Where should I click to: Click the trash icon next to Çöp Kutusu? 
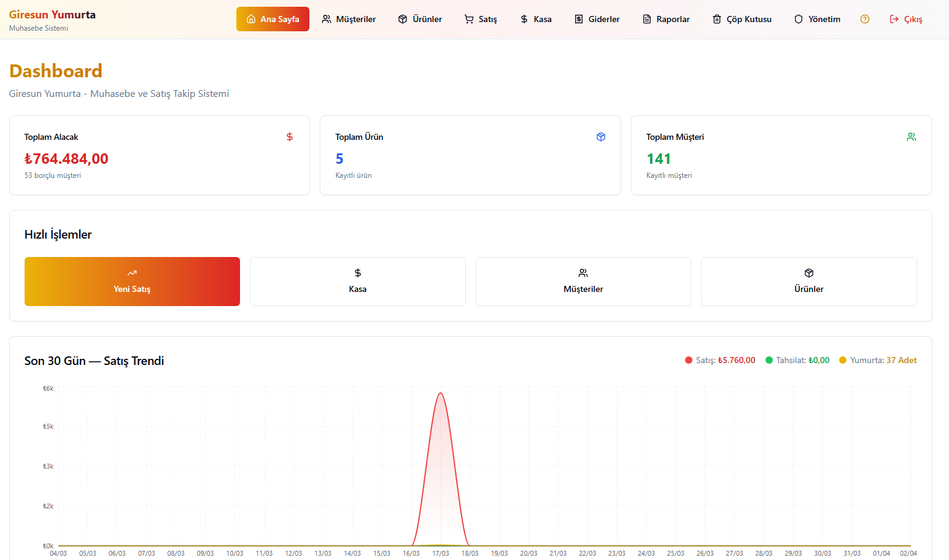coord(717,19)
